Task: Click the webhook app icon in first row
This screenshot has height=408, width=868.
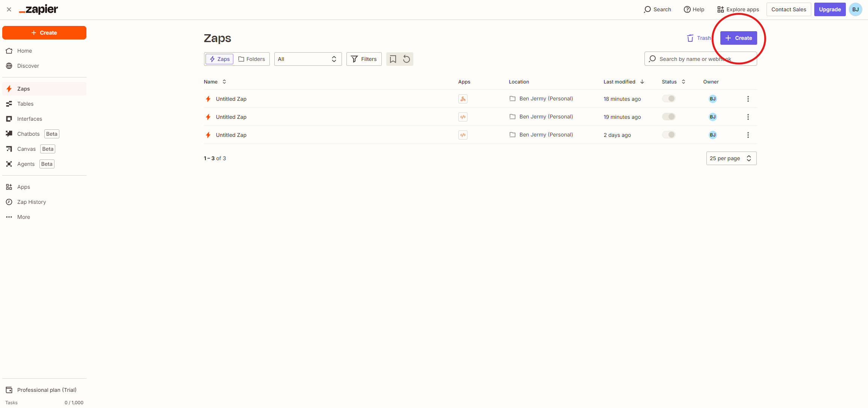Action: pyautogui.click(x=463, y=99)
